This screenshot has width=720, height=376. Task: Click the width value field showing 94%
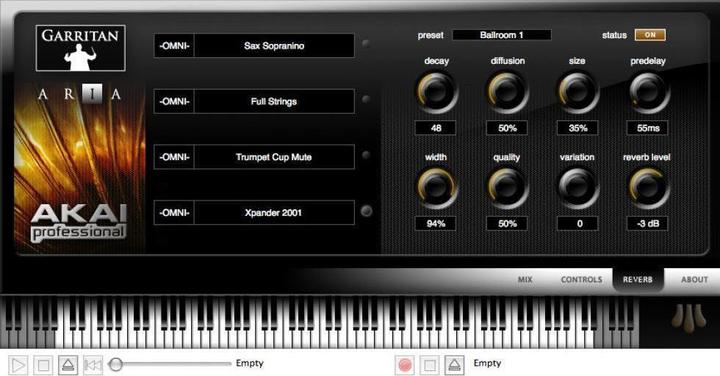coord(435,224)
